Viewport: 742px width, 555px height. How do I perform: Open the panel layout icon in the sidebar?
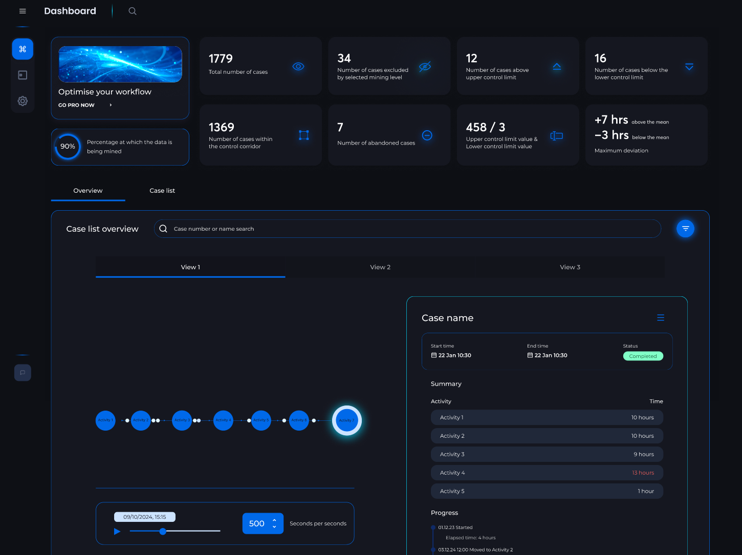22,75
